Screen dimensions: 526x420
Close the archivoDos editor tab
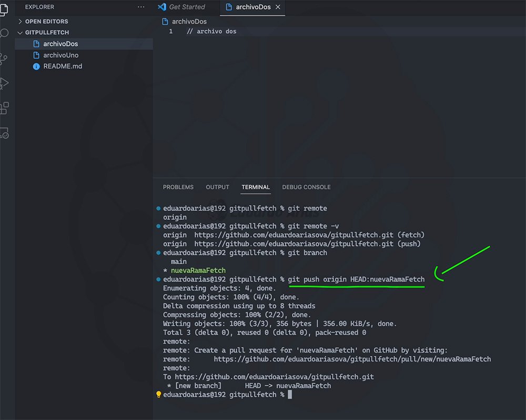[x=278, y=7]
